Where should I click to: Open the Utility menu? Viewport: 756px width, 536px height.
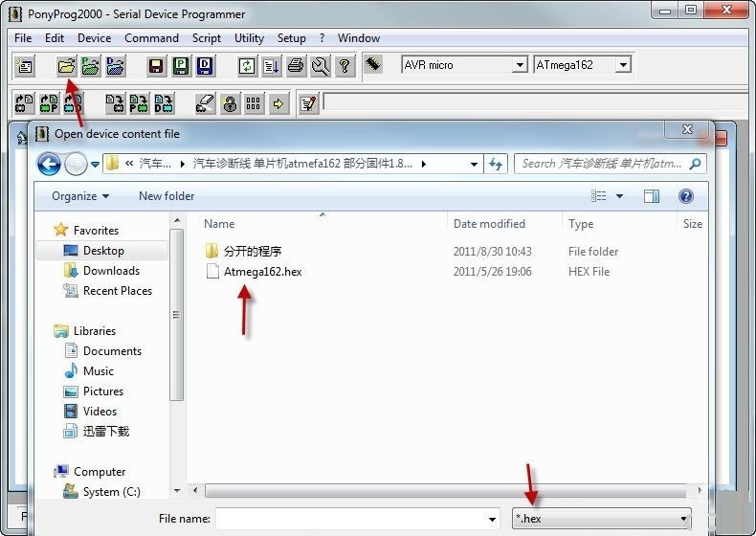point(249,38)
